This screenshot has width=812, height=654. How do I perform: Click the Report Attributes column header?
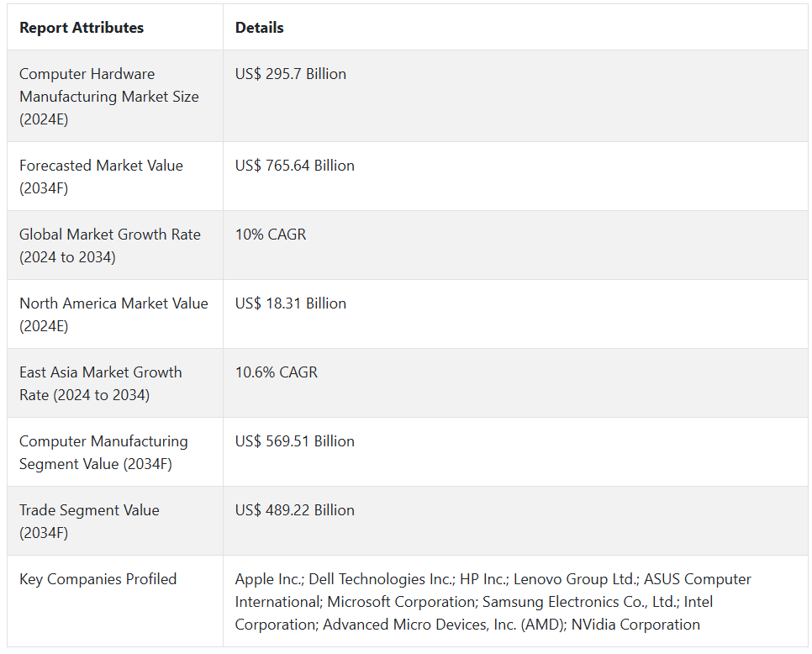point(82,28)
